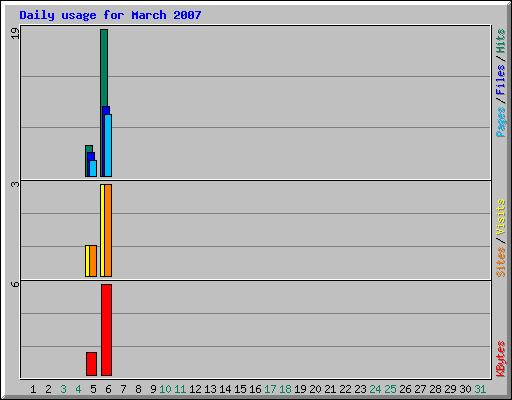Click day label "16" on x-axis
This screenshot has width=512, height=400.
(255, 389)
